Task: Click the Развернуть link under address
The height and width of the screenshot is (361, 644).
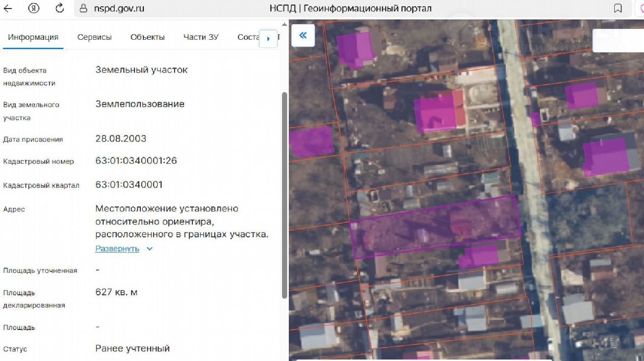Action: [x=117, y=249]
